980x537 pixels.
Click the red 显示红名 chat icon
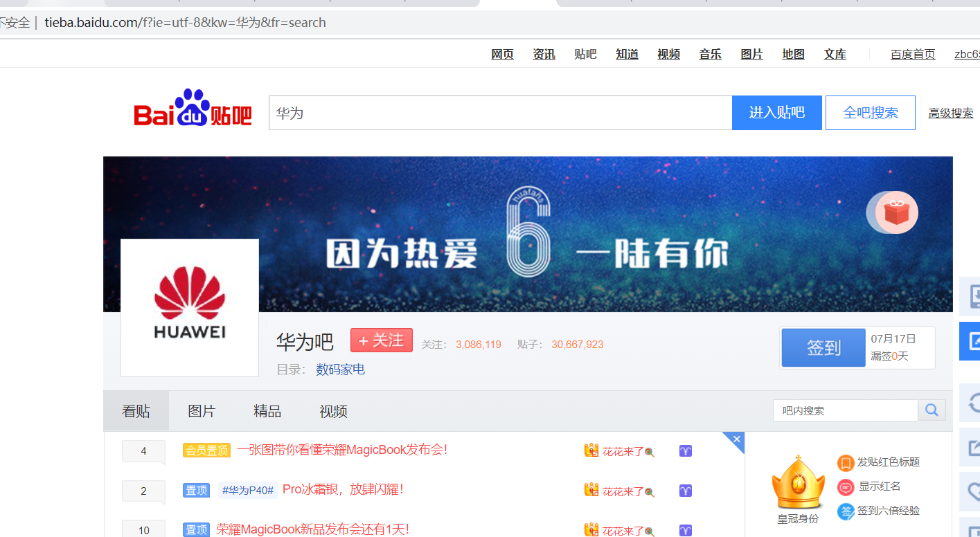(846, 487)
